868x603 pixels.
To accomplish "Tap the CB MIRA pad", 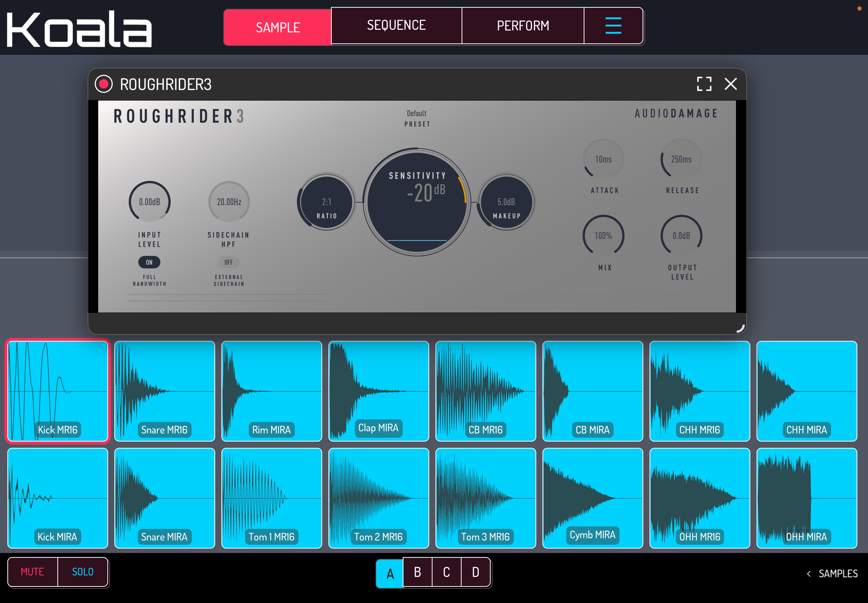I will (593, 391).
